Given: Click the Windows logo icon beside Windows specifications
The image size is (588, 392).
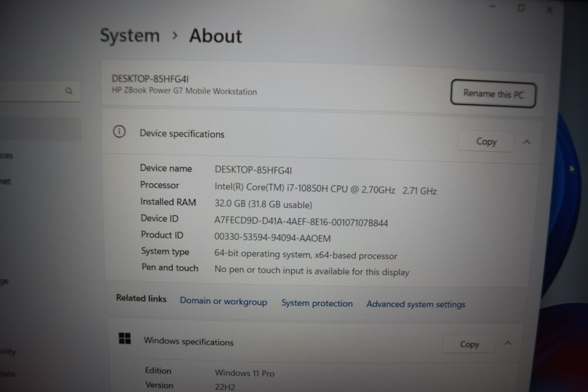Looking at the screenshot, I should coord(125,339).
